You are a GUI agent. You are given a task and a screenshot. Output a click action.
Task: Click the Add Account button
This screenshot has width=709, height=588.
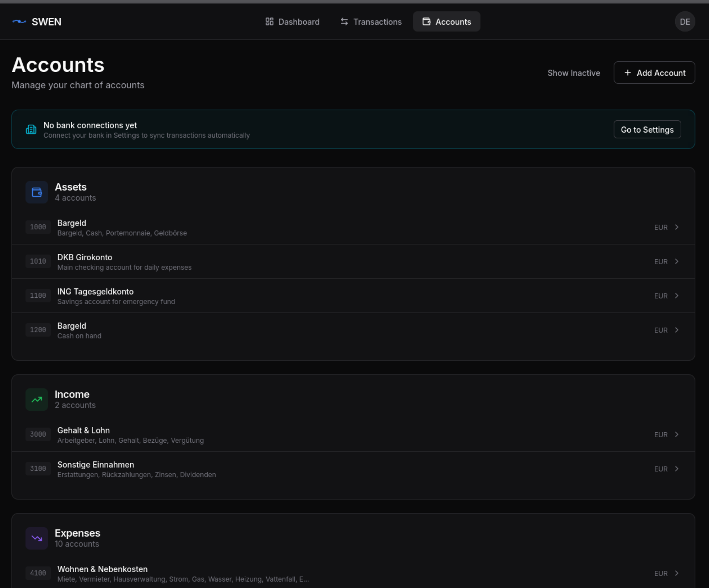pos(654,72)
